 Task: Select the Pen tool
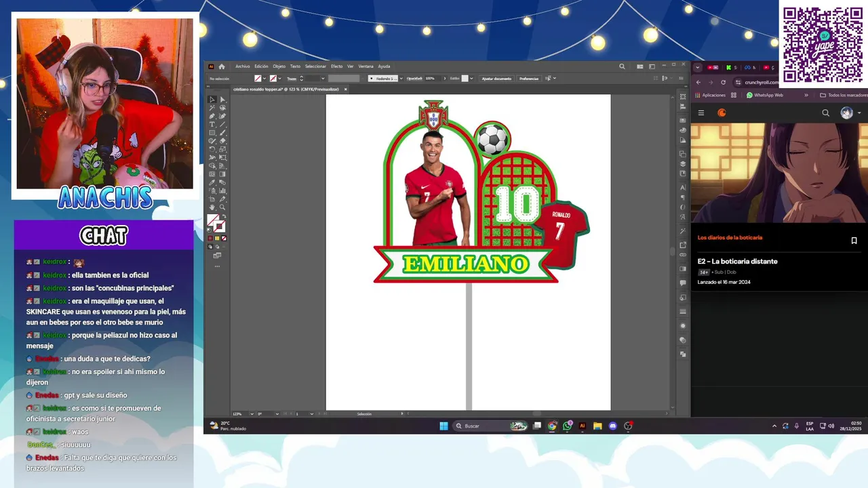click(x=212, y=116)
